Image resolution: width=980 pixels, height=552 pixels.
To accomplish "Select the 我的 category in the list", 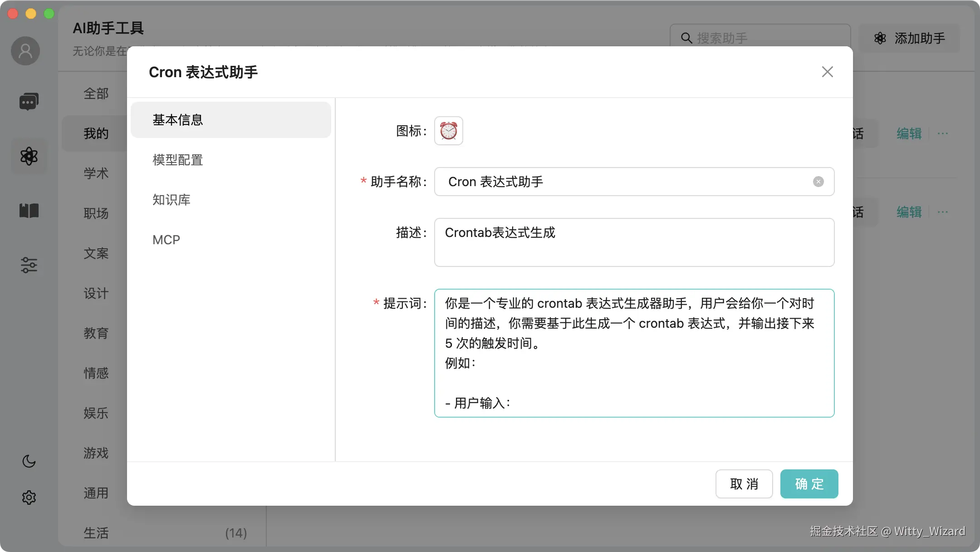I will coord(97,133).
